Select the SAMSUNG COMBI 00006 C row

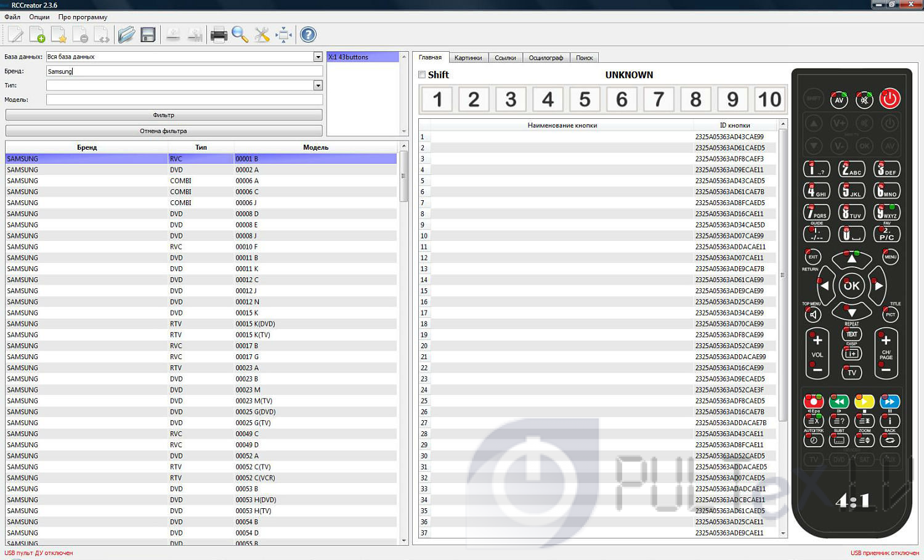(201, 192)
